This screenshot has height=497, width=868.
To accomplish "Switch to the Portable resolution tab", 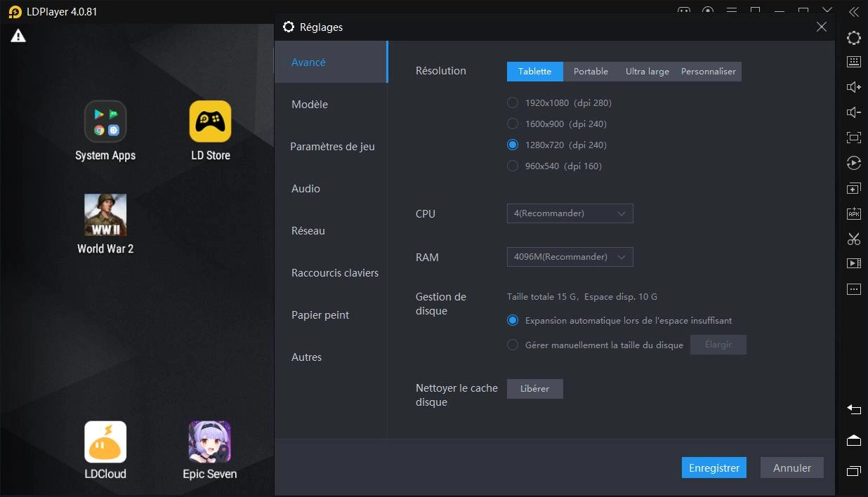I will (591, 72).
